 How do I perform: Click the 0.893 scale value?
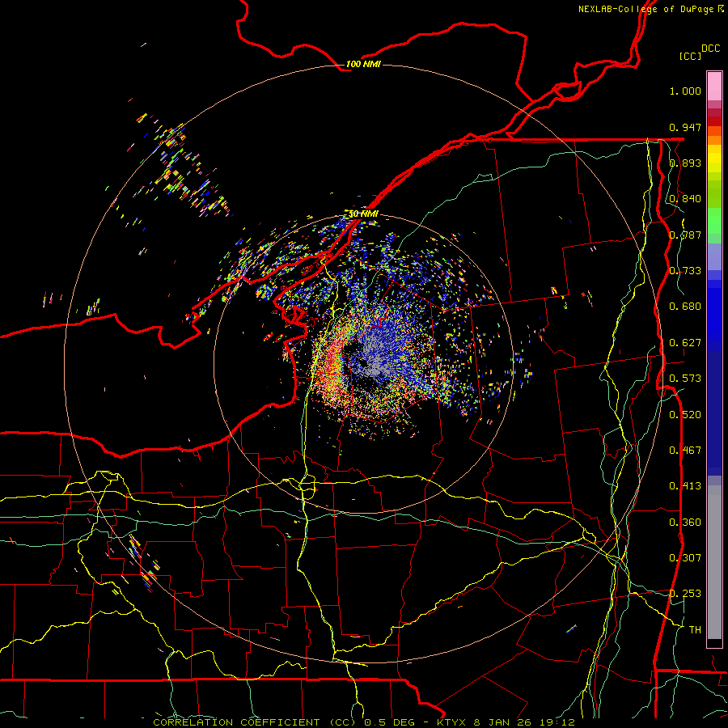[685, 163]
